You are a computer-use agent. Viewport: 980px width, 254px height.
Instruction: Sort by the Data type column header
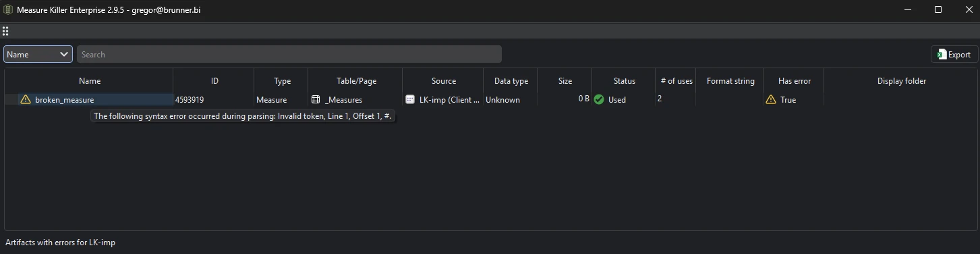pyautogui.click(x=511, y=81)
